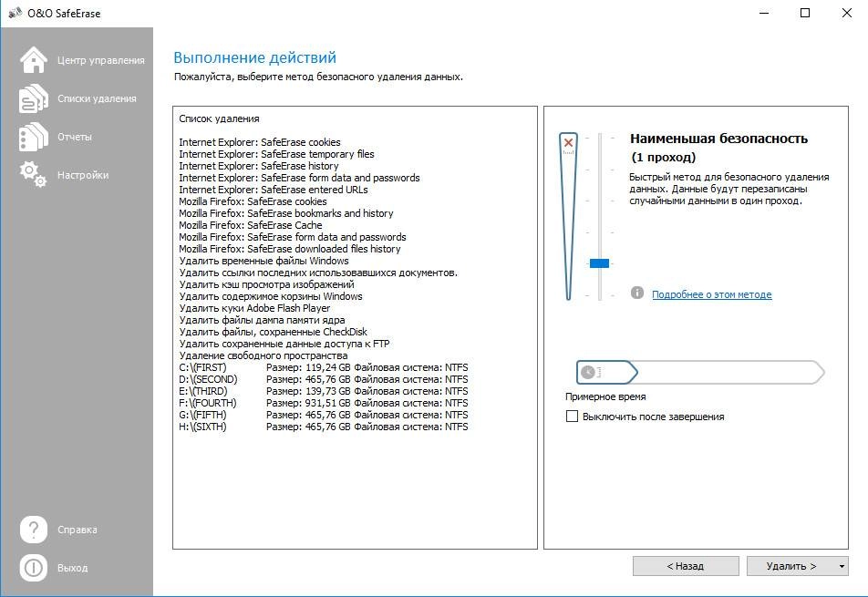Click the O&O SafeErase title bar icon

15,13
